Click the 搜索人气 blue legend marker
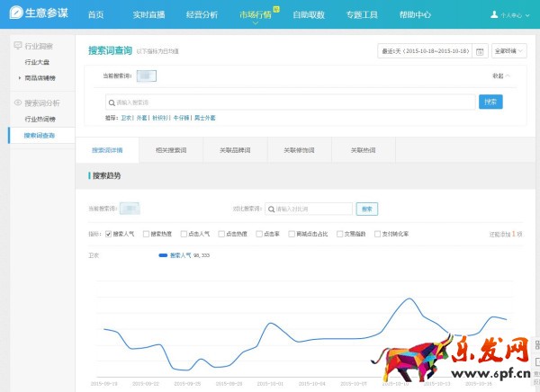 [x=163, y=255]
